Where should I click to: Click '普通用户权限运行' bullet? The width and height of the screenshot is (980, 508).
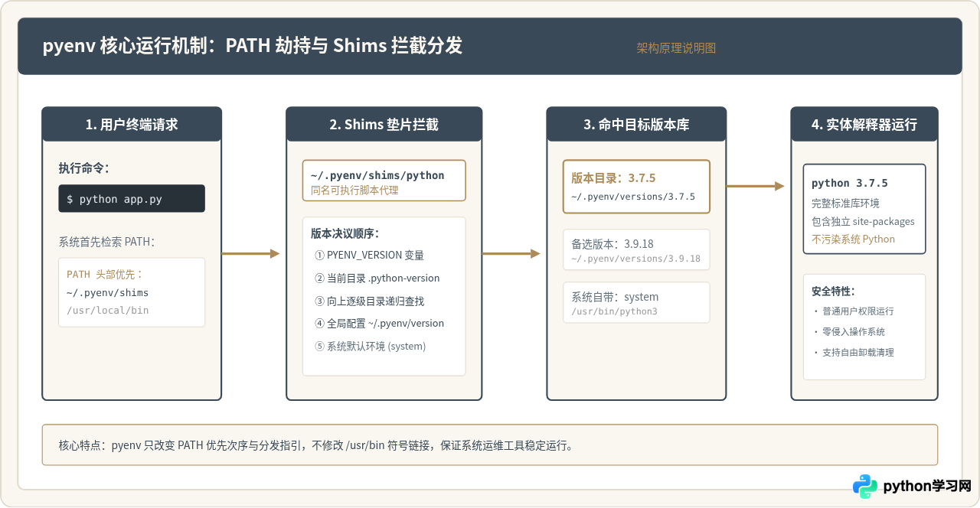coord(853,311)
